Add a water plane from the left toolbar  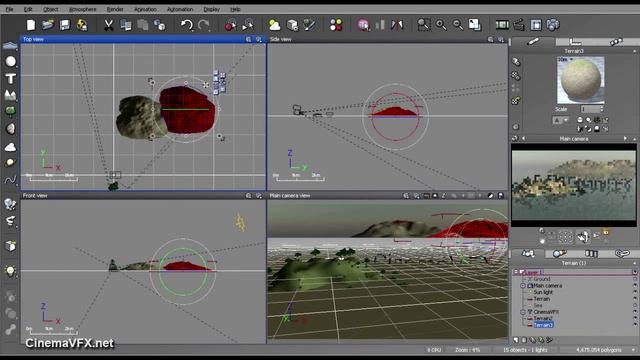click(10, 46)
